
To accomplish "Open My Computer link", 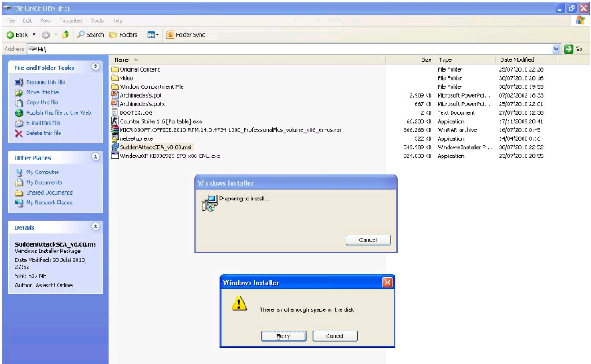I will click(42, 172).
